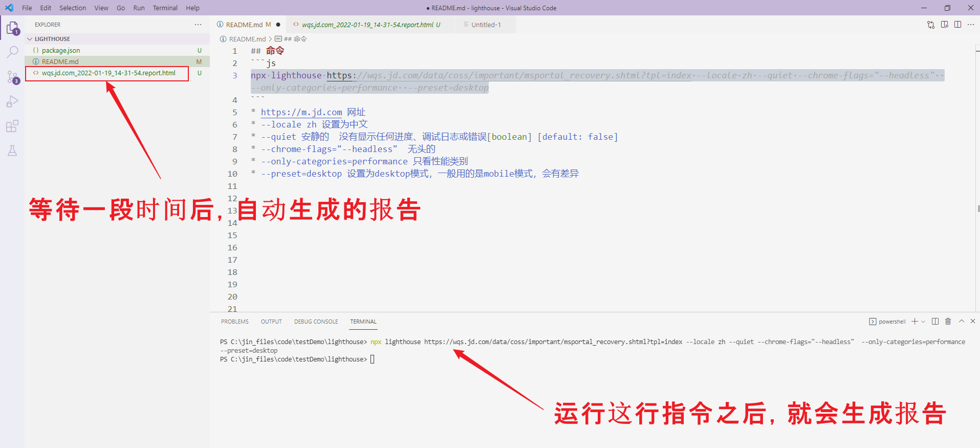Split the editor right
Viewport: 980px width, 448px height.
957,25
